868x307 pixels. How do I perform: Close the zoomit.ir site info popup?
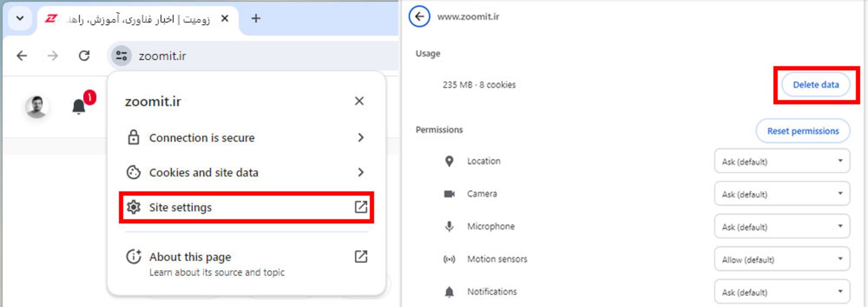coord(359,101)
